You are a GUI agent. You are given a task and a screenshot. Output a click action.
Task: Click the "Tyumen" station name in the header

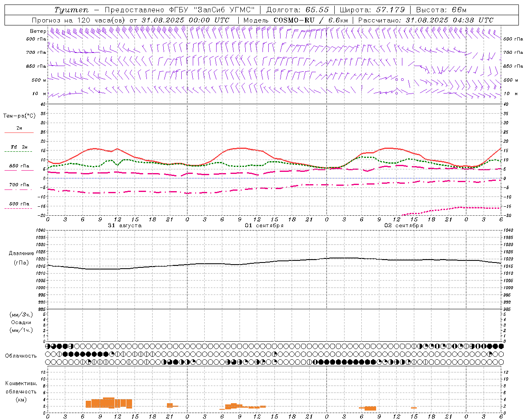click(x=71, y=10)
